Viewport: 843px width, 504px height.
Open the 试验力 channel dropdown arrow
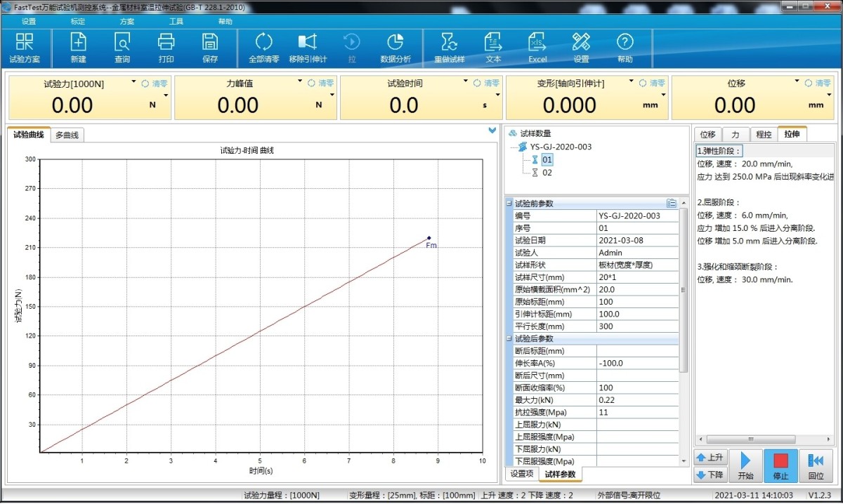point(133,82)
